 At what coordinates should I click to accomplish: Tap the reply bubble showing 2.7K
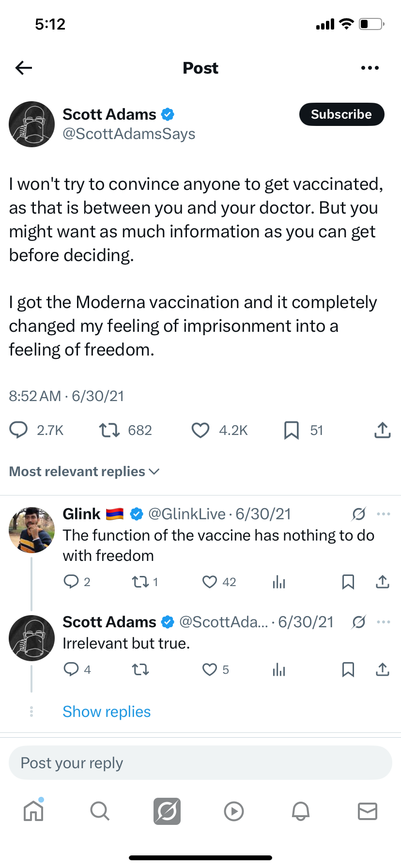pyautogui.click(x=19, y=430)
